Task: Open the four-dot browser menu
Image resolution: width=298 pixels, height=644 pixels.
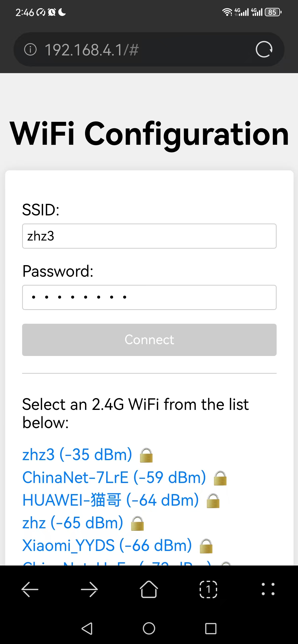Action: point(268,589)
